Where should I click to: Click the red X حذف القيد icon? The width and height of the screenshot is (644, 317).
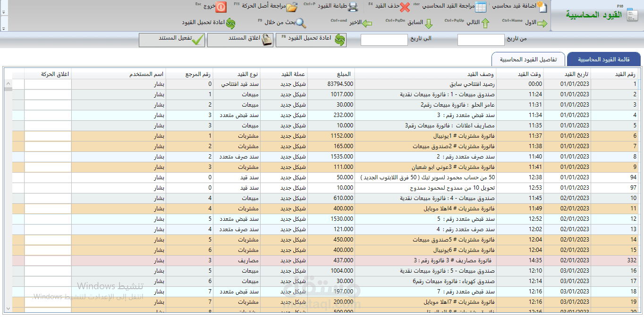pyautogui.click(x=405, y=7)
